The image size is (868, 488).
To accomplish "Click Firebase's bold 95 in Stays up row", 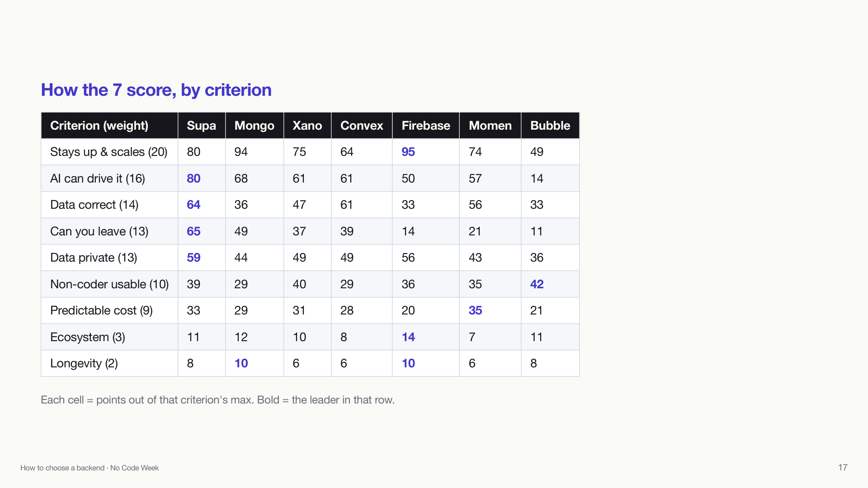I will pyautogui.click(x=408, y=152).
